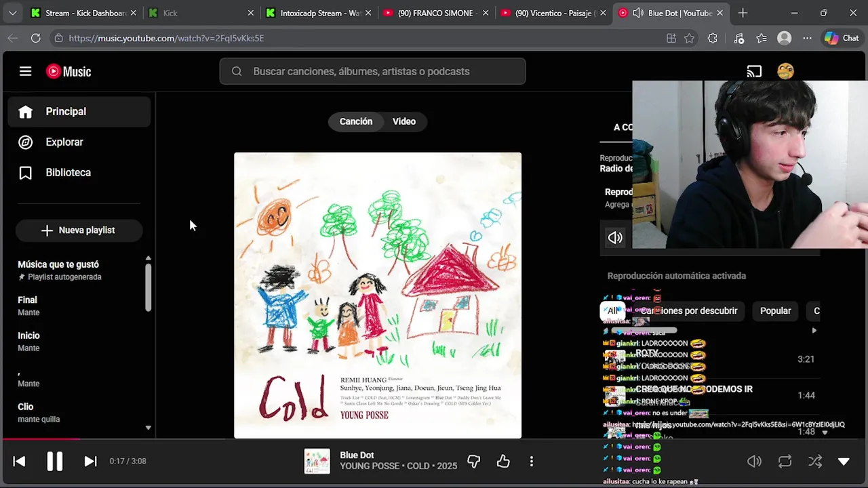Pause the current song
Screen dimensions: 868x488
[x=54, y=462]
